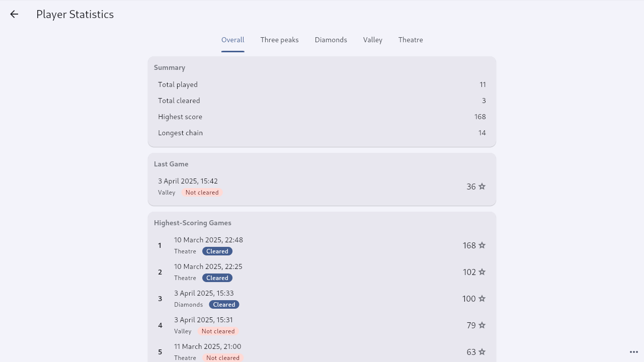Go back using the arrow icon
The image size is (644, 362).
[x=14, y=14]
